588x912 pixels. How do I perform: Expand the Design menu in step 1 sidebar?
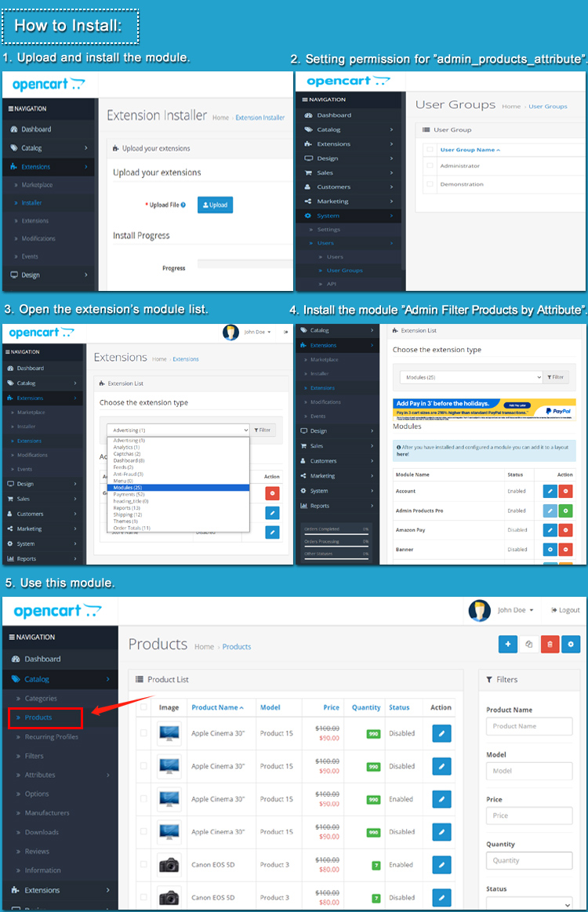(49, 275)
